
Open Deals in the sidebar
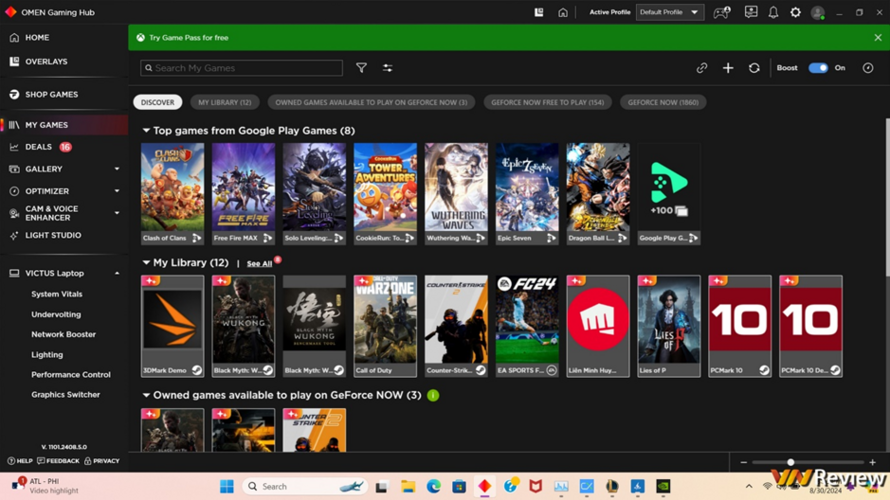pyautogui.click(x=38, y=147)
